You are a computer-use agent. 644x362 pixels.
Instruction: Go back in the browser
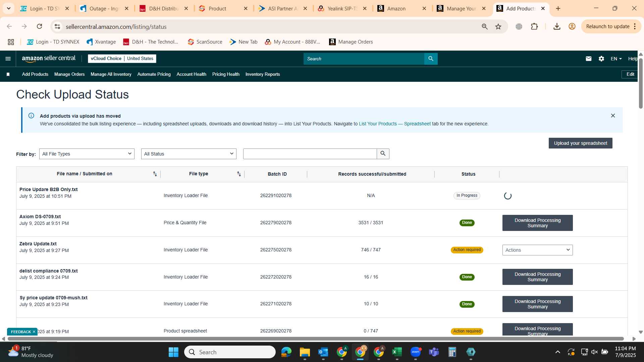click(9, 26)
